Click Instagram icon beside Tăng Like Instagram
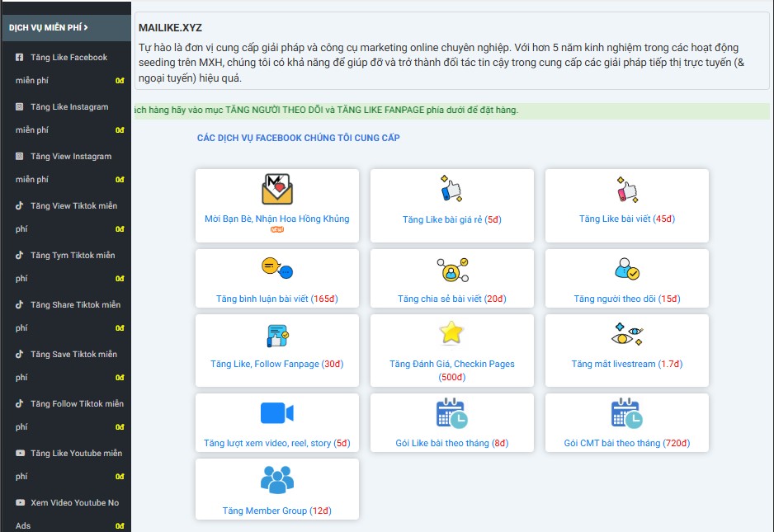This screenshot has width=774, height=532. 19,106
